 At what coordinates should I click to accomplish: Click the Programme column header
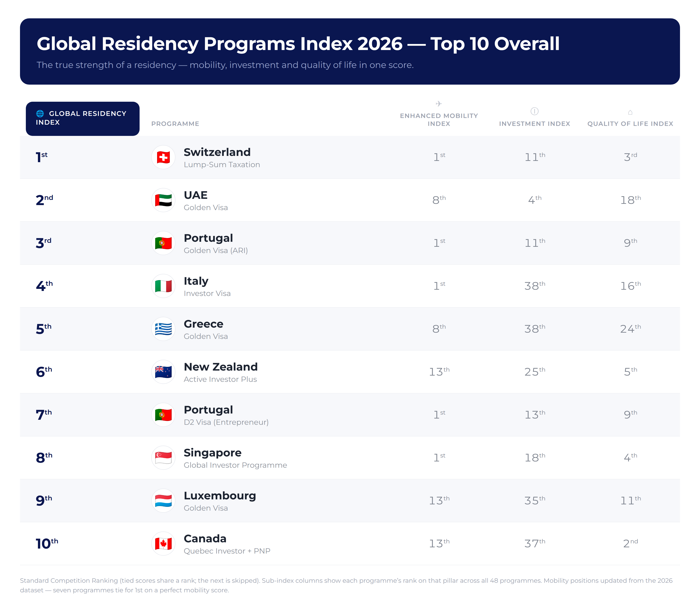pos(175,124)
